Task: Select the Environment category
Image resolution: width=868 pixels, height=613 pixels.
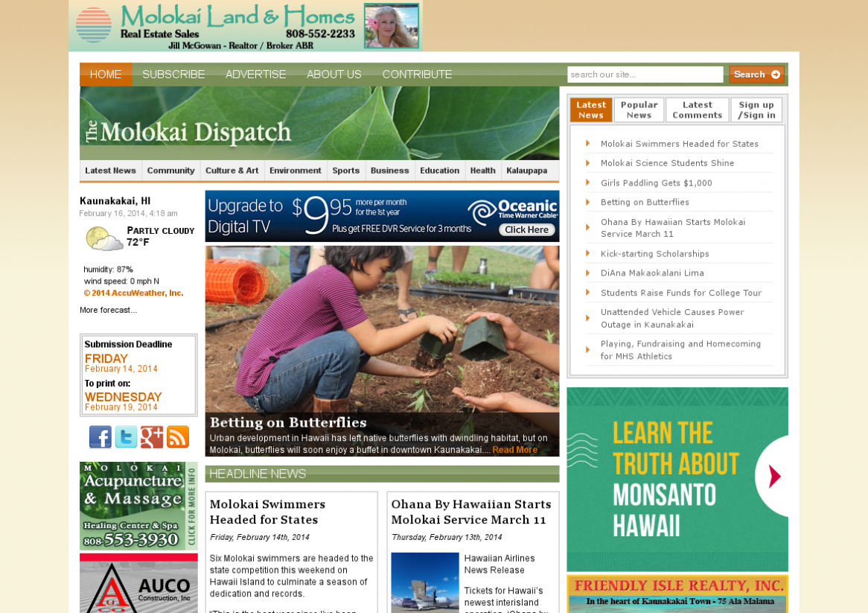Action: click(295, 171)
